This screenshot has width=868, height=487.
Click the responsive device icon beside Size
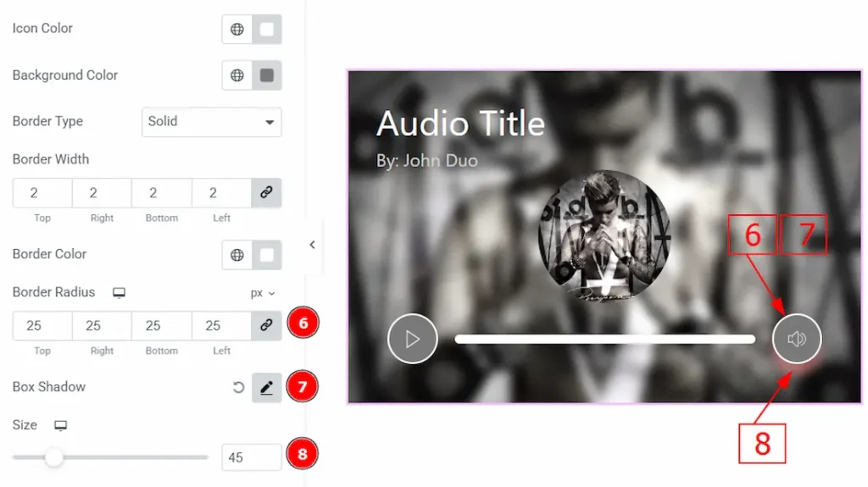coord(60,425)
